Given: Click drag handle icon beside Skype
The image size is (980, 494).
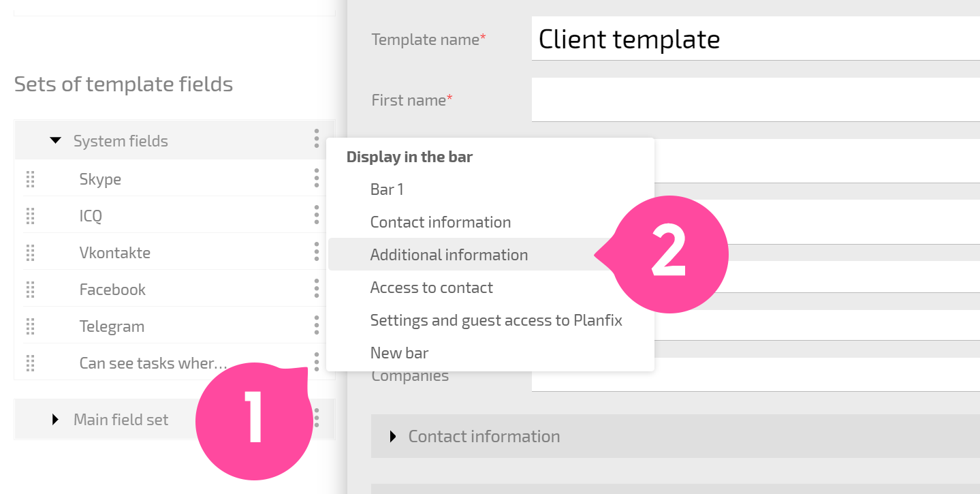Looking at the screenshot, I should coord(30,179).
